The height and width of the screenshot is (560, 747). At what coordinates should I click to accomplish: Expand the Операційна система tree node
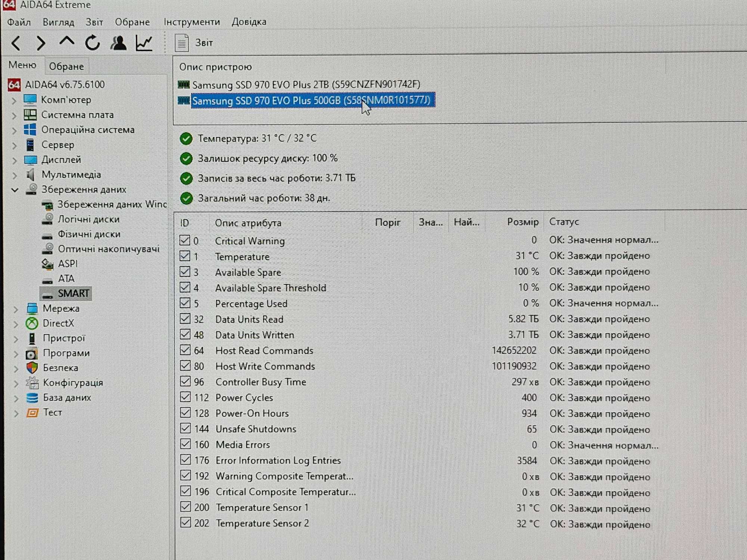[x=14, y=131]
